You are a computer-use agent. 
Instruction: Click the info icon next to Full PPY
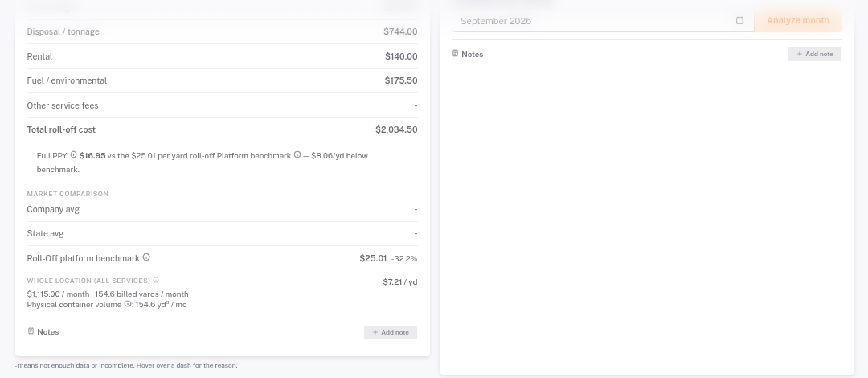[73, 155]
